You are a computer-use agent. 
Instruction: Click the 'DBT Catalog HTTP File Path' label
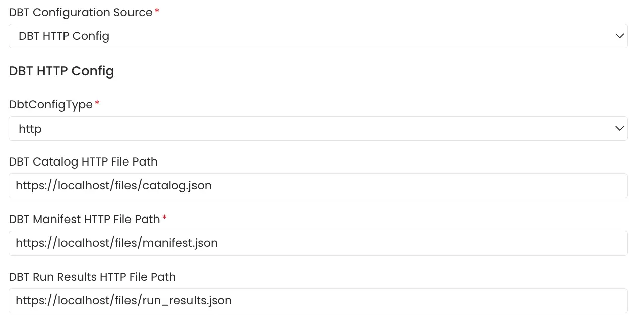point(83,161)
